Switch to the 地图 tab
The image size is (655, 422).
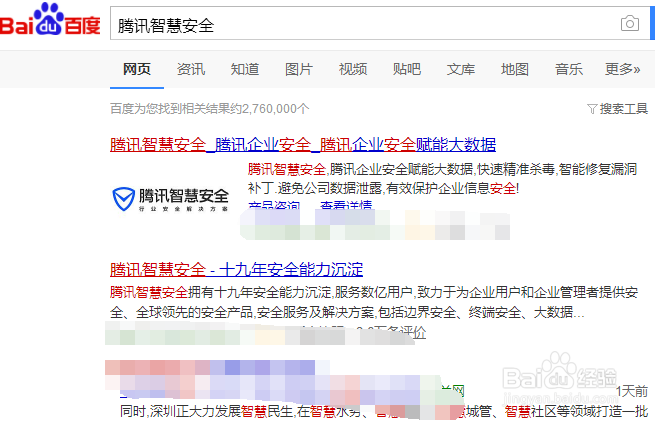pos(515,69)
